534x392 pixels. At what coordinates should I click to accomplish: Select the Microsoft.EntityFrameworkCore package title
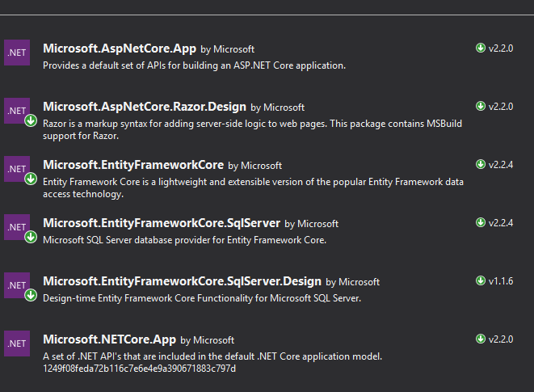[x=133, y=165]
